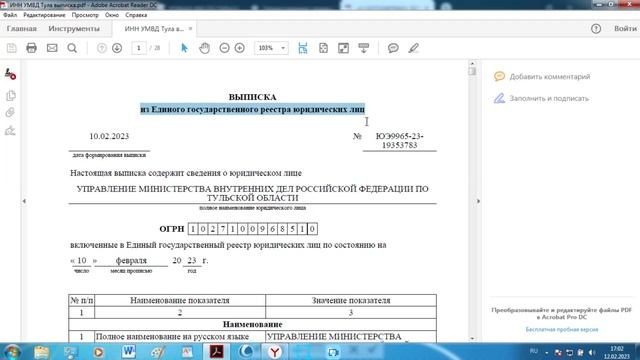Viewport: 640px width, 360px height.
Task: Collapse right tools pane arrow
Action: (478, 201)
